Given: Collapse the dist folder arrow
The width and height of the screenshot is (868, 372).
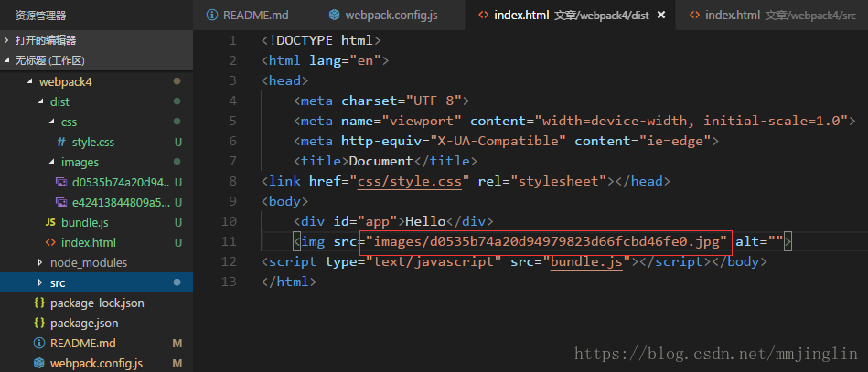Looking at the screenshot, I should (41, 101).
